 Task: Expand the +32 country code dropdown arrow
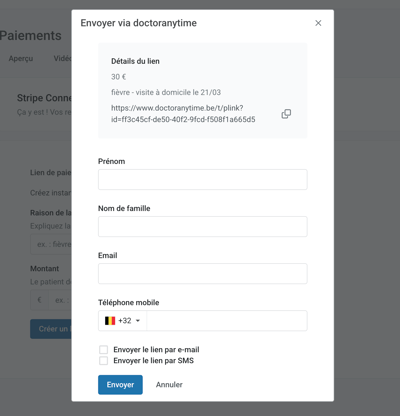(138, 321)
